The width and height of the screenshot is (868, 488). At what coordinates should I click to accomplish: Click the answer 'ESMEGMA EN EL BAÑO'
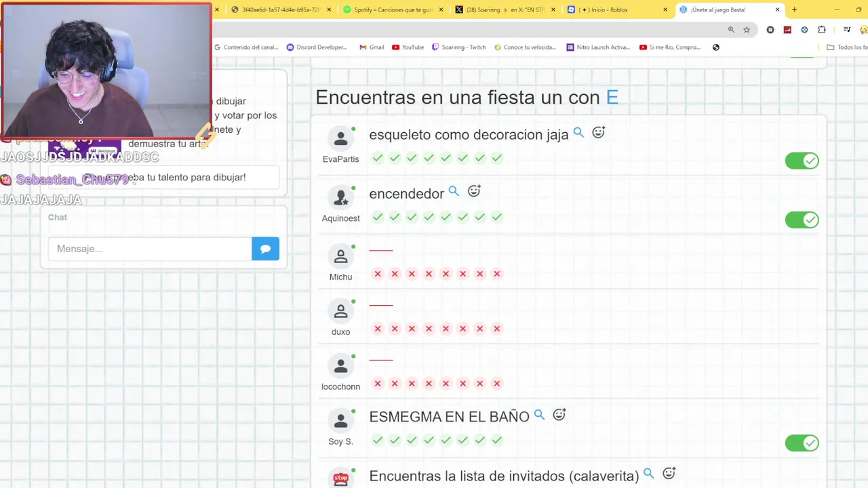click(x=449, y=417)
